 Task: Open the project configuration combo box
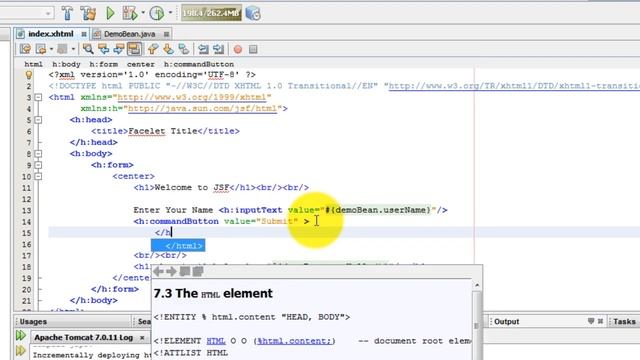click(x=27, y=13)
